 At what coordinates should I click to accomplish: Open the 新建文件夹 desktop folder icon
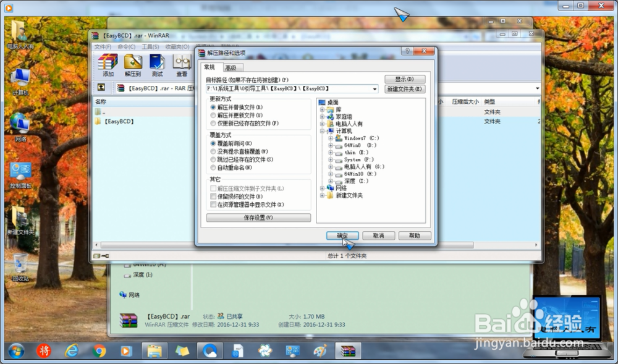pos(20,221)
